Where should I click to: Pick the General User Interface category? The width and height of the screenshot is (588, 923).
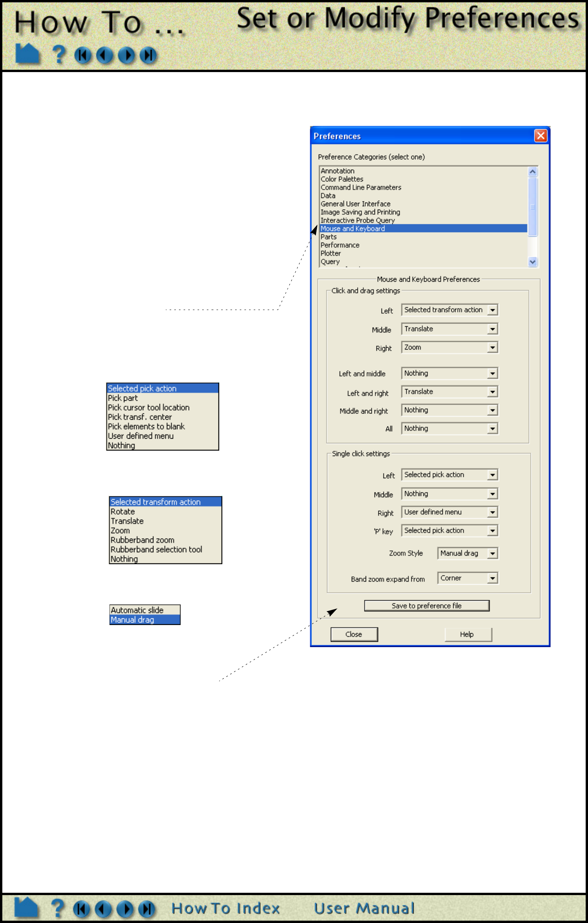tap(423, 204)
